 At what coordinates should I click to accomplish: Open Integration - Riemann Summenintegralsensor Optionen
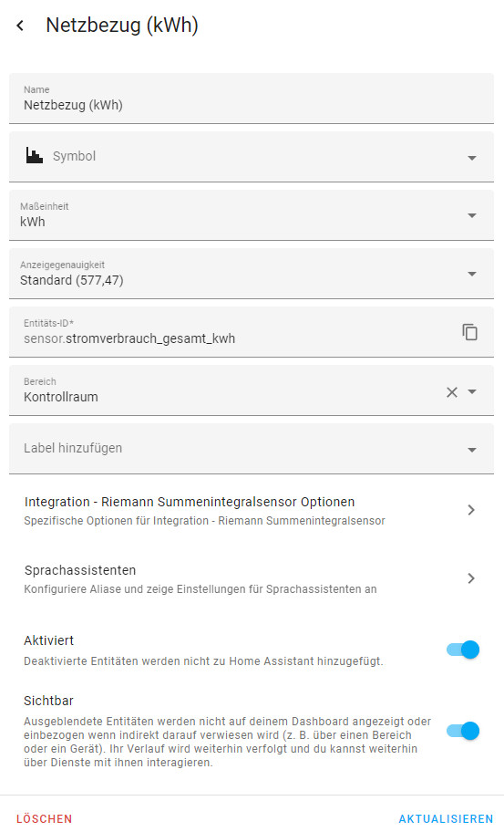tap(252, 511)
